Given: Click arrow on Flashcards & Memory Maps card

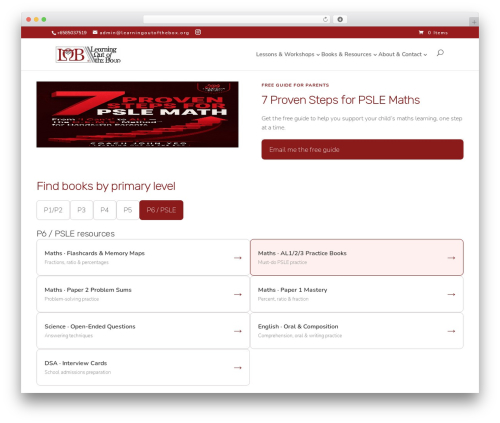Looking at the screenshot, I should click(x=238, y=258).
